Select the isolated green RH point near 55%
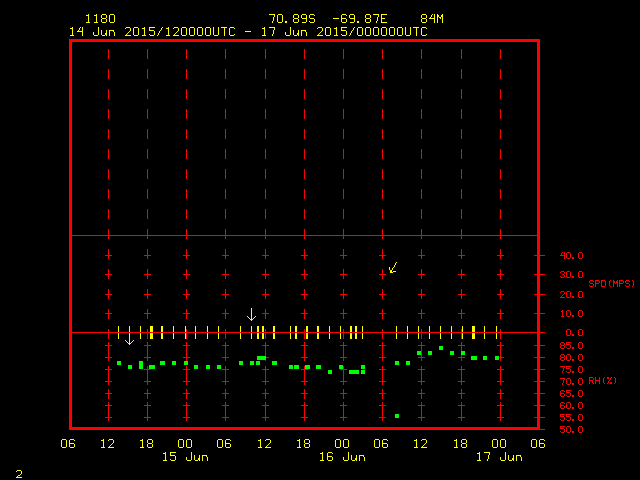Viewport: 640px width, 480px height. click(x=397, y=416)
